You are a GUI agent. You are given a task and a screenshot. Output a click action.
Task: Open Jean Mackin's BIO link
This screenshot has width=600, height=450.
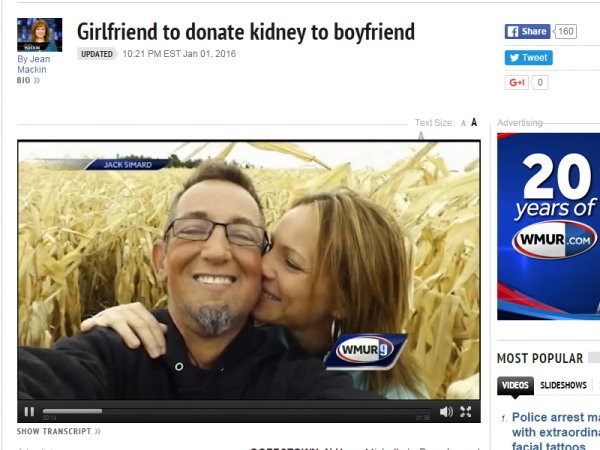pos(28,80)
